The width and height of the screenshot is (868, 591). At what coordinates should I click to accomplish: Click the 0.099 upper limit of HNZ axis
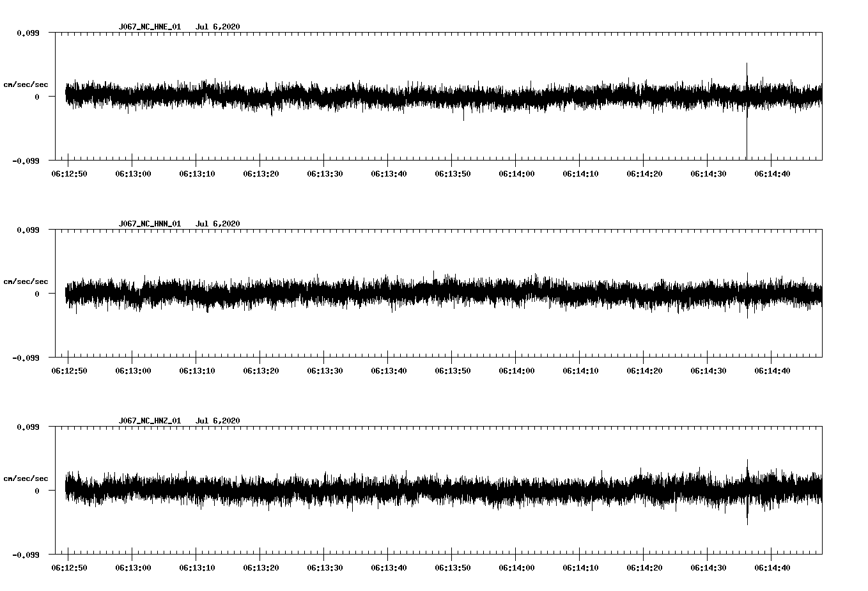27,427
